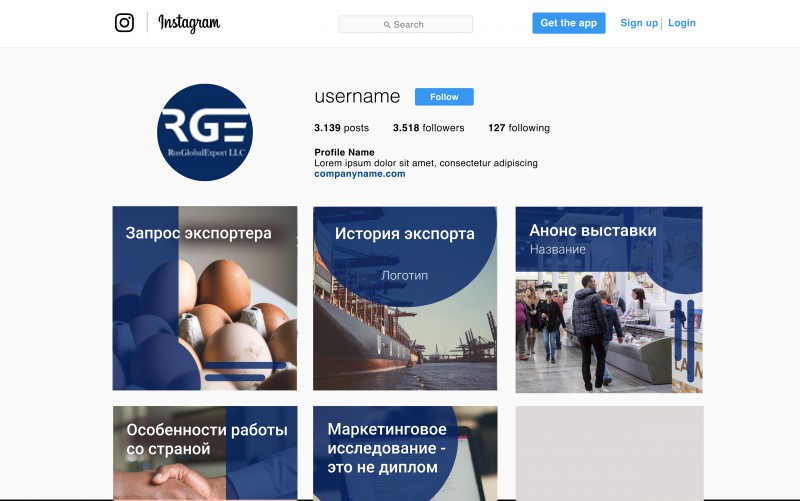Viewport: 800px width, 501px height.
Task: Click the magnifier icon in search box
Action: tap(387, 24)
